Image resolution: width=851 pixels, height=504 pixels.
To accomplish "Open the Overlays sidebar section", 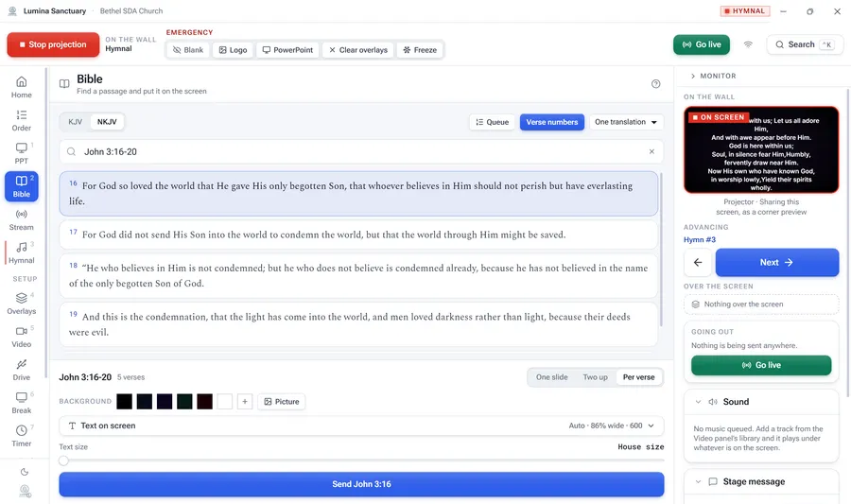I will [21, 304].
